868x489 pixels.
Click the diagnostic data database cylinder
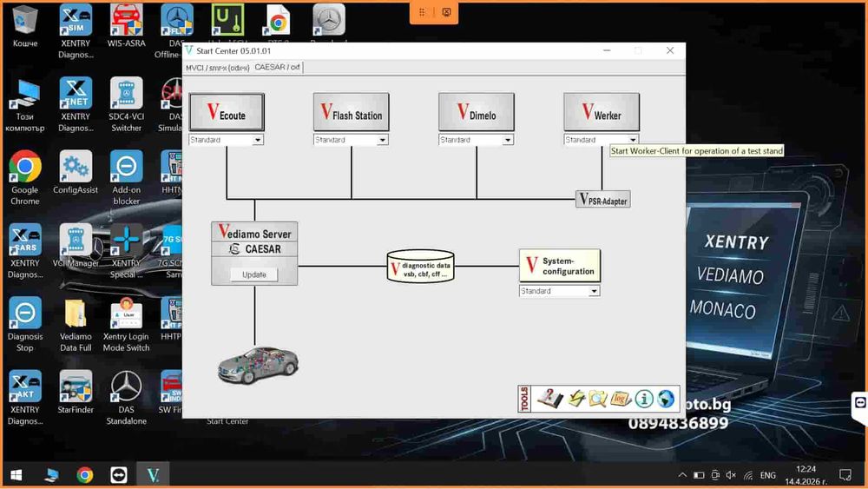coord(421,267)
